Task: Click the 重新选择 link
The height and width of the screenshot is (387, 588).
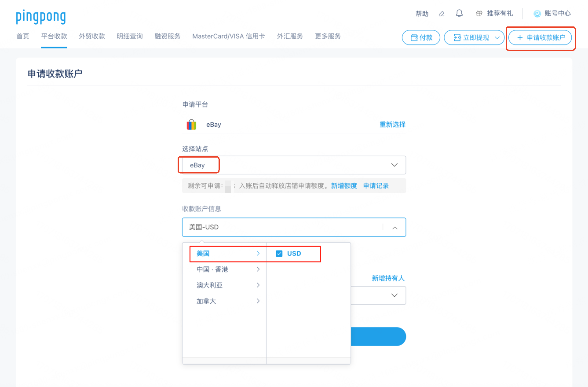Action: pos(392,125)
